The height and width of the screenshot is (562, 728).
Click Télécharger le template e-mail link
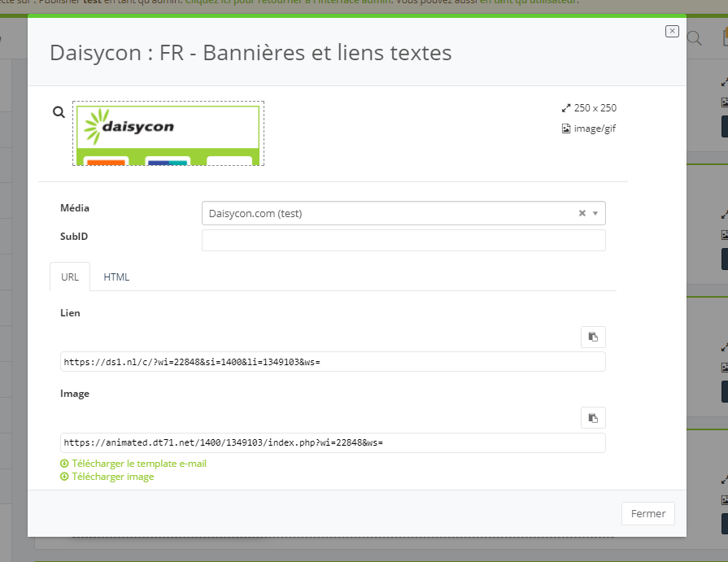pyautogui.click(x=139, y=464)
